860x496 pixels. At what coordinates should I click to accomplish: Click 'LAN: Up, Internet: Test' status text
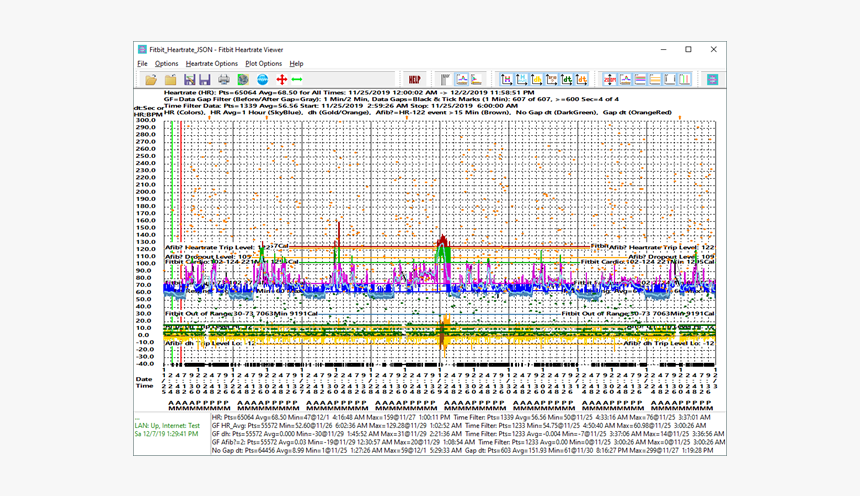[167, 426]
